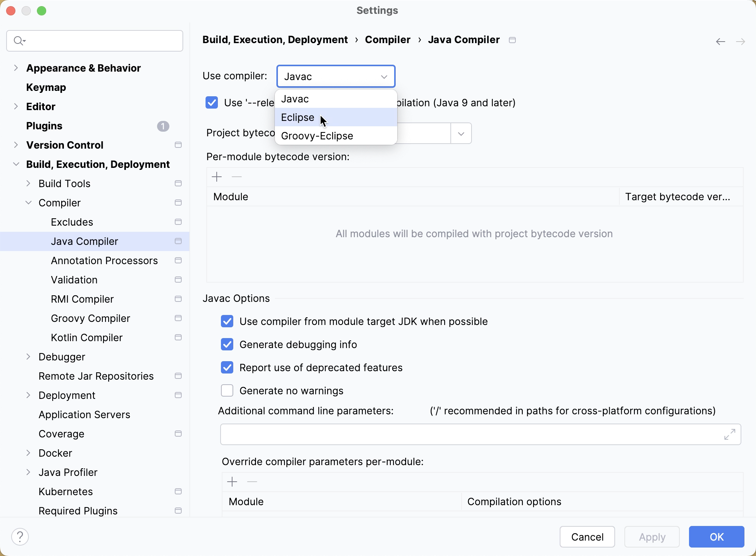Choose Javac from the compiler list
Image resolution: width=756 pixels, height=556 pixels.
point(336,99)
